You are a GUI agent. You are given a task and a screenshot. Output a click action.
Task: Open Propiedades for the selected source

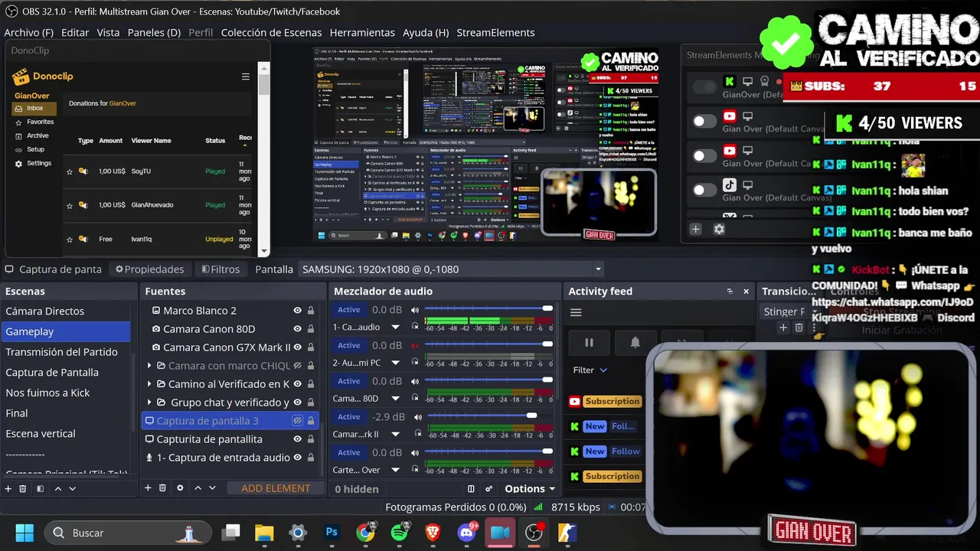pos(149,269)
